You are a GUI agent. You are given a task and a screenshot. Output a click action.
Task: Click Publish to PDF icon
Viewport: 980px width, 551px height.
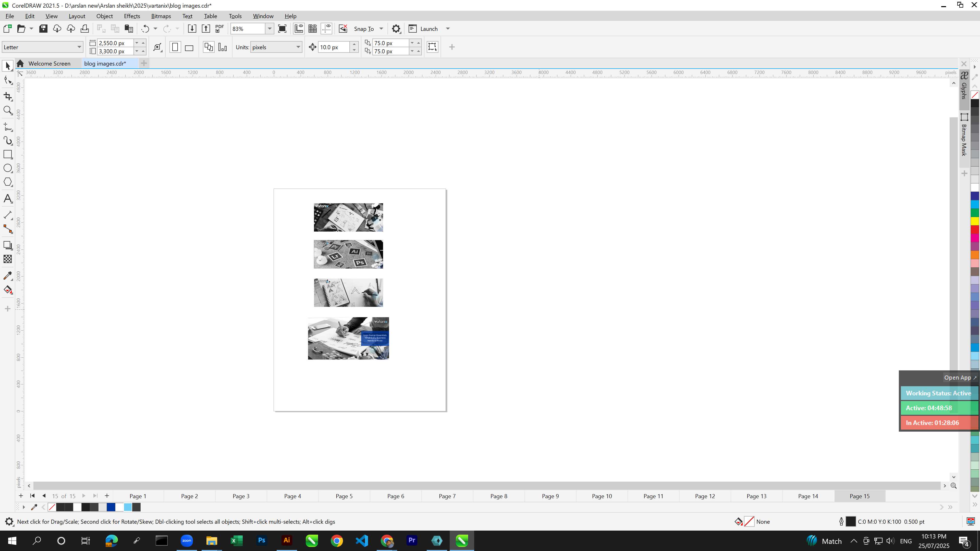pyautogui.click(x=219, y=29)
